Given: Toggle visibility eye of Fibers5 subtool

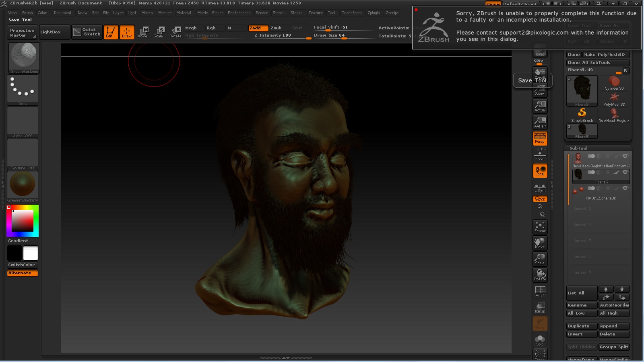Looking at the screenshot, I should 625,172.
